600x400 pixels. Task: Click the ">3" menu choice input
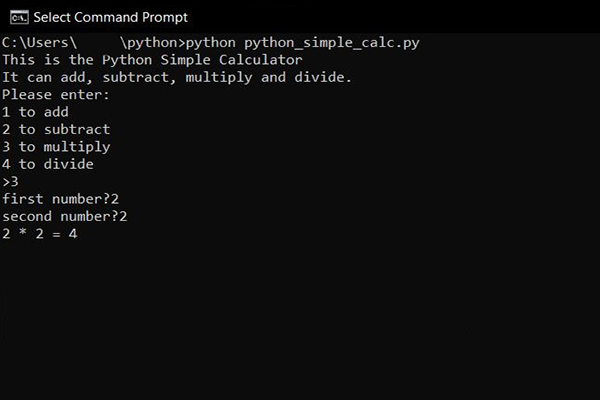[x=10, y=181]
